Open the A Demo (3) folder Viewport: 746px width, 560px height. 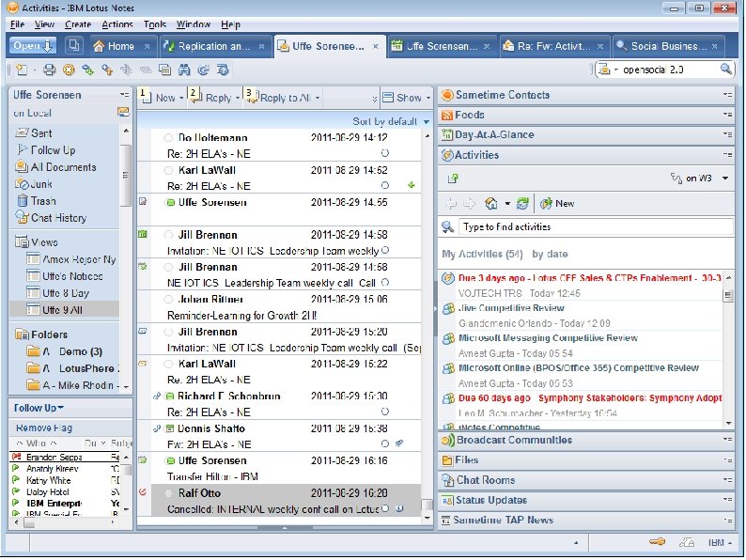[71, 351]
